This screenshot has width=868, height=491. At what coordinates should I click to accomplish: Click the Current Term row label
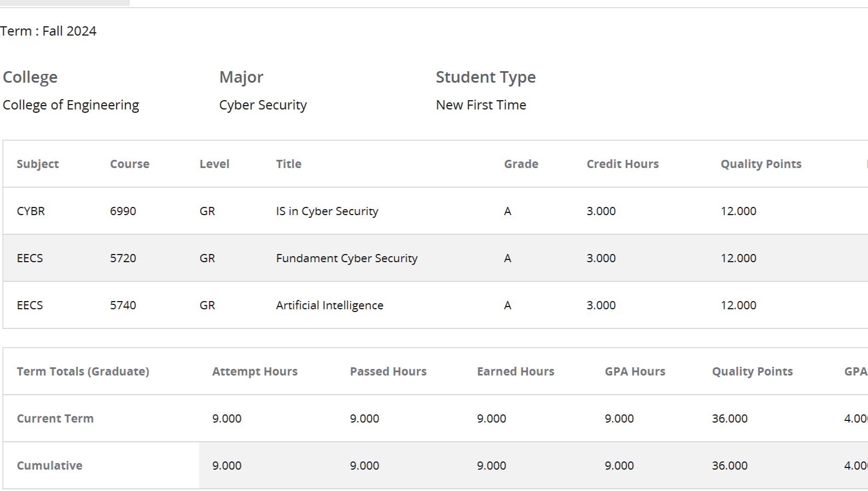[55, 419]
